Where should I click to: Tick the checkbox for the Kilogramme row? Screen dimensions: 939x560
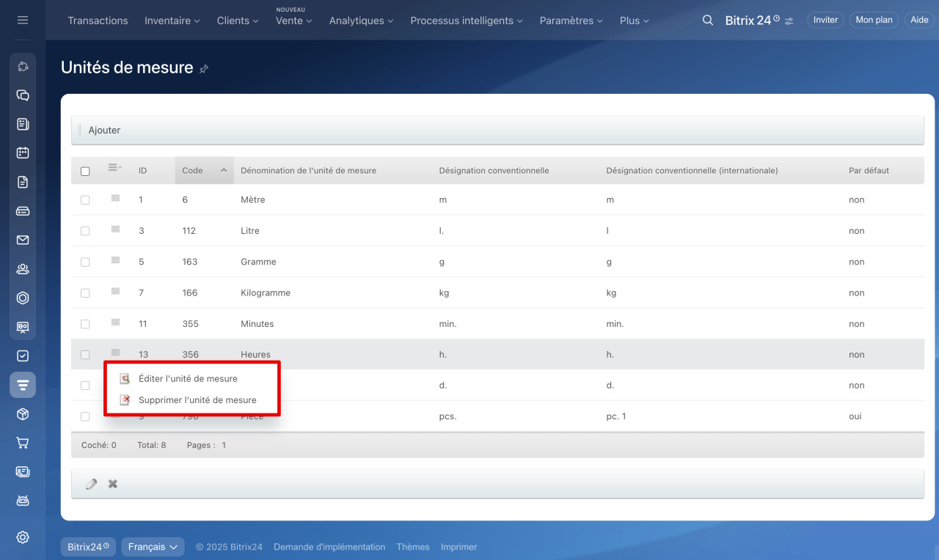point(85,292)
